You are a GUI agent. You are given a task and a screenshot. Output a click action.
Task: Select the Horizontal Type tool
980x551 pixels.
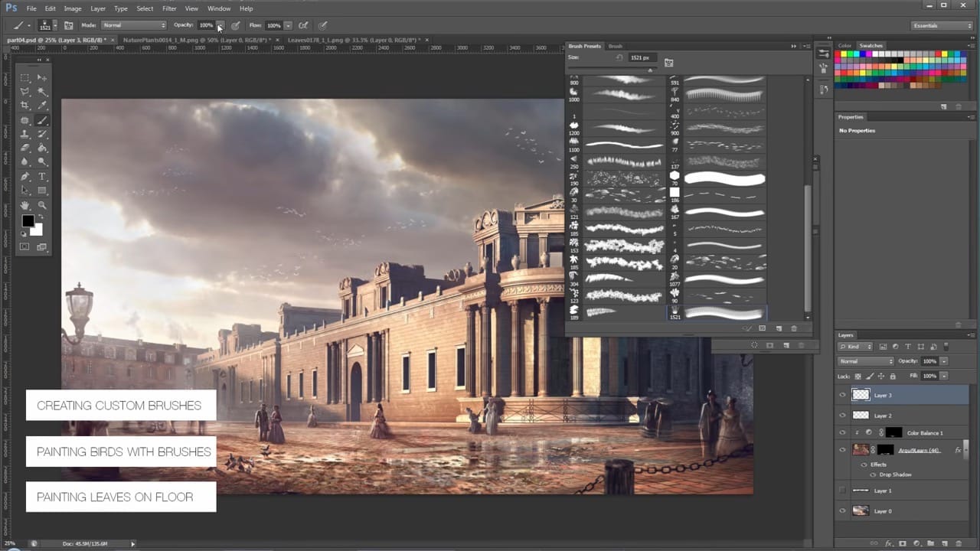(x=42, y=176)
